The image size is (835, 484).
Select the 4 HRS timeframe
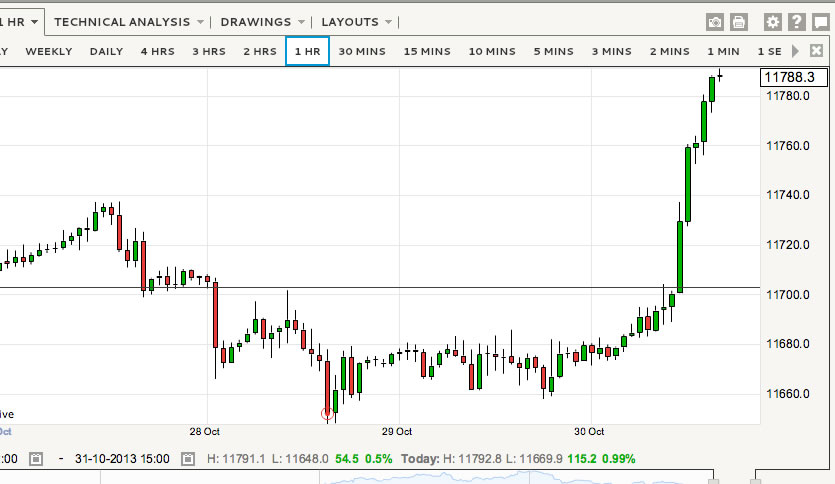(157, 51)
